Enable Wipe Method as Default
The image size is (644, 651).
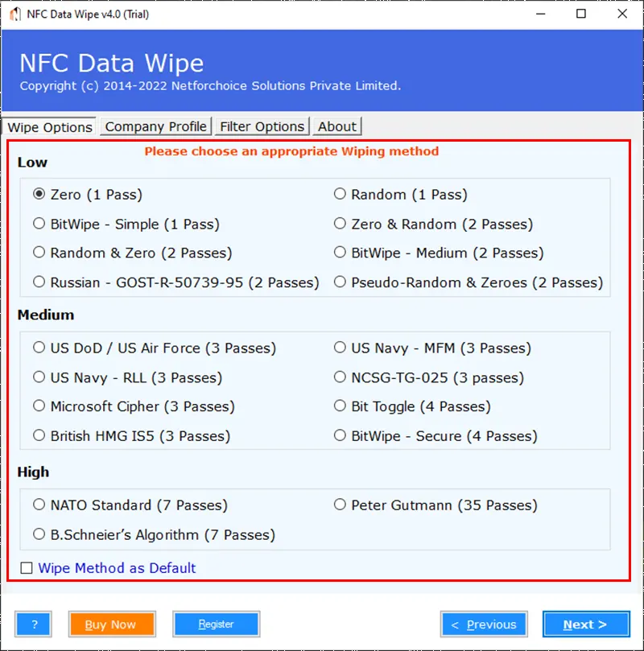27,567
